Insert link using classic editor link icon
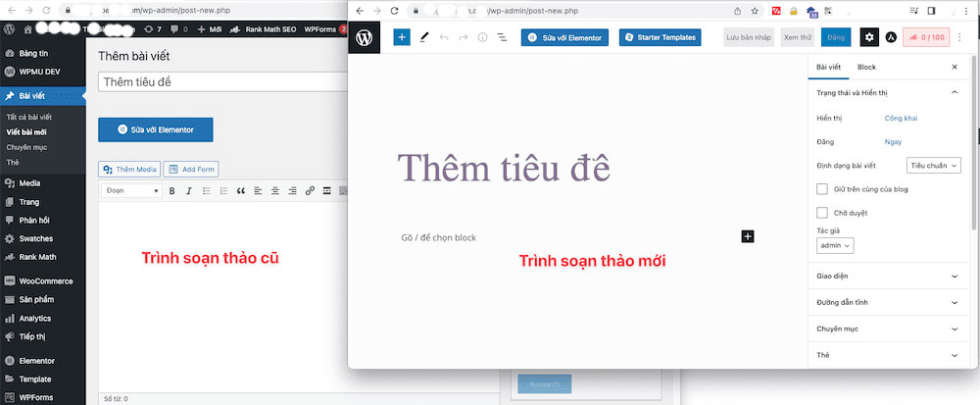Image resolution: width=980 pixels, height=405 pixels. pyautogui.click(x=310, y=190)
